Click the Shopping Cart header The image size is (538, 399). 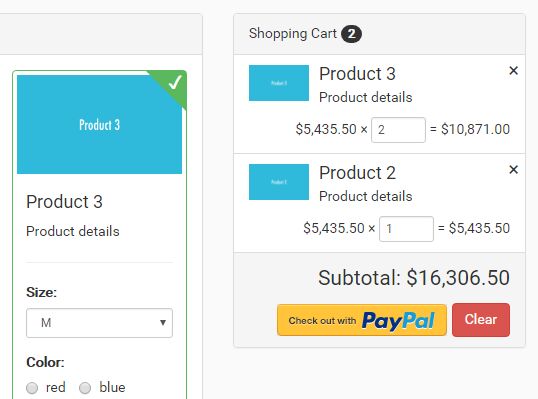click(x=293, y=34)
